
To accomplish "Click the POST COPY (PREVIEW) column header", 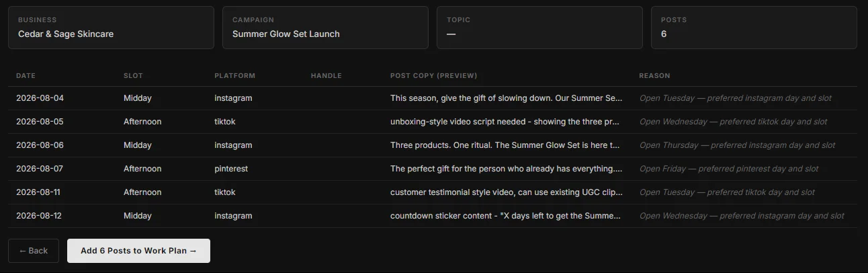I will [x=434, y=76].
